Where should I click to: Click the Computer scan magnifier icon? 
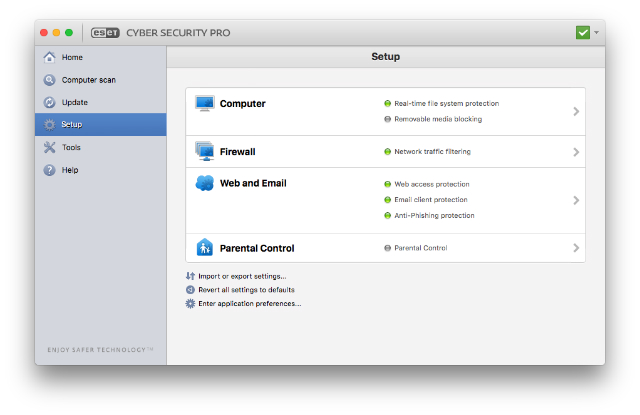(49, 80)
